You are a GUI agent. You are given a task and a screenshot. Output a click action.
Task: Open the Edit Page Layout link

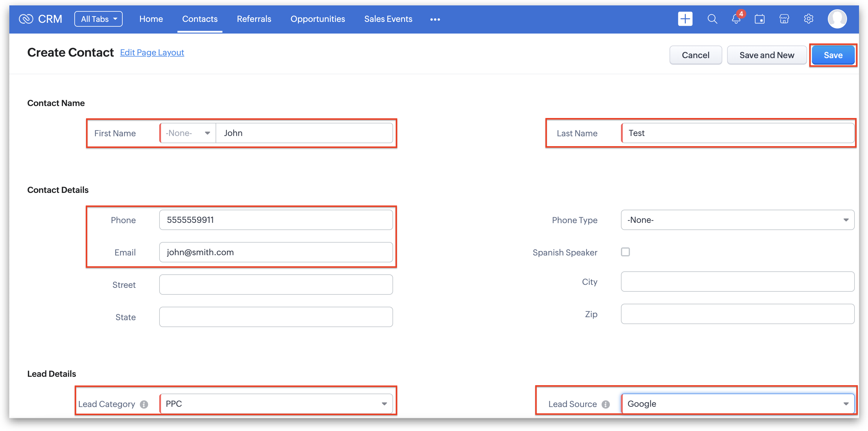tap(152, 52)
